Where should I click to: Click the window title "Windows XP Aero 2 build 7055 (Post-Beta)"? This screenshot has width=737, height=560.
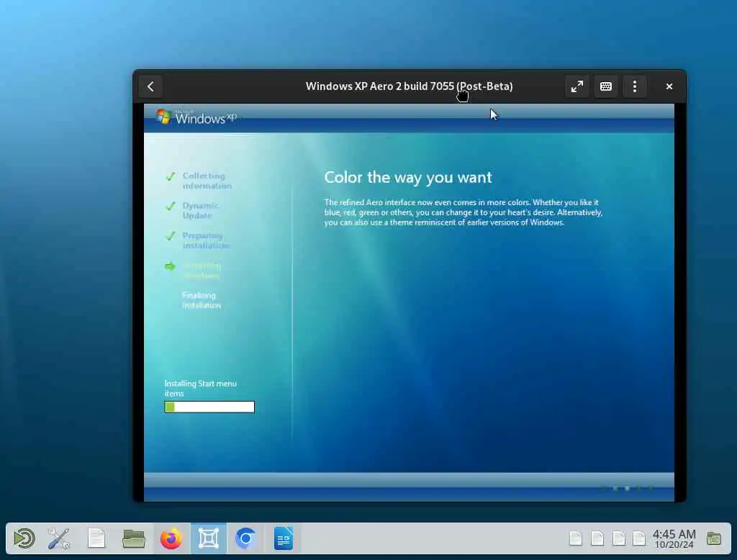tap(409, 86)
